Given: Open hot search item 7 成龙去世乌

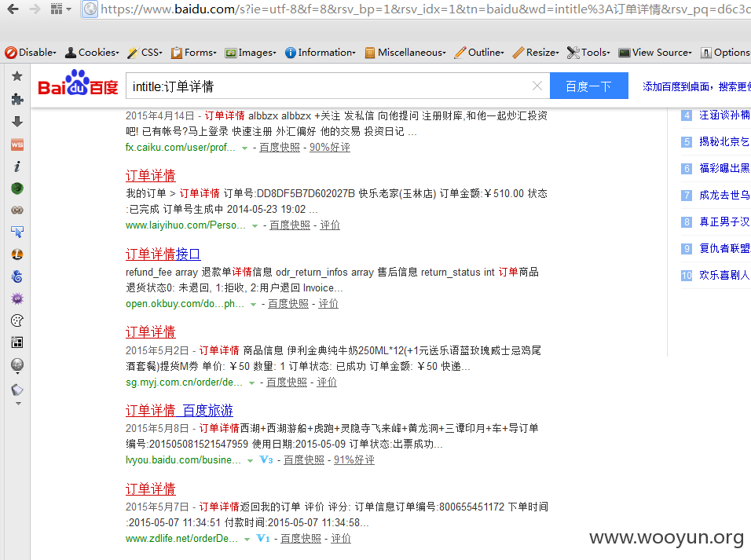Looking at the screenshot, I should coord(716,195).
